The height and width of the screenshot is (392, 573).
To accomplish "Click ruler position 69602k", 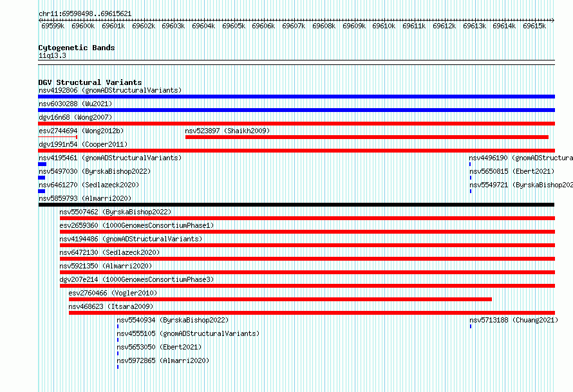I will pos(144,26).
